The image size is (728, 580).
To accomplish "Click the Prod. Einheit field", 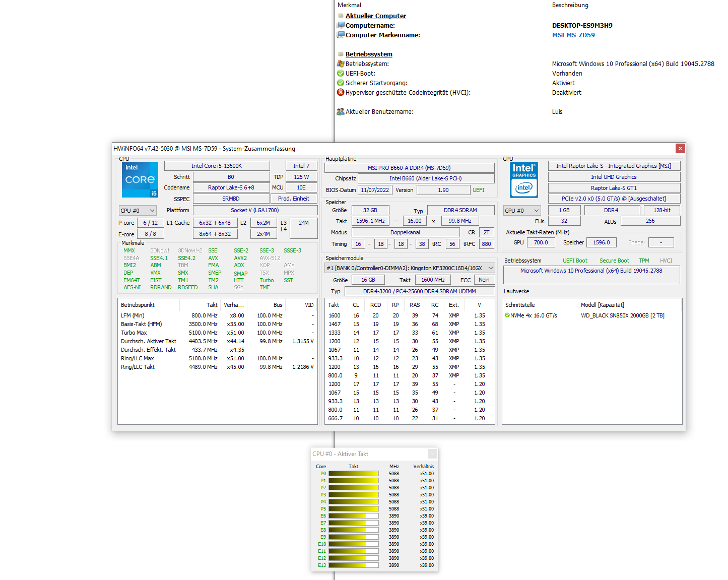I will click(x=294, y=199).
